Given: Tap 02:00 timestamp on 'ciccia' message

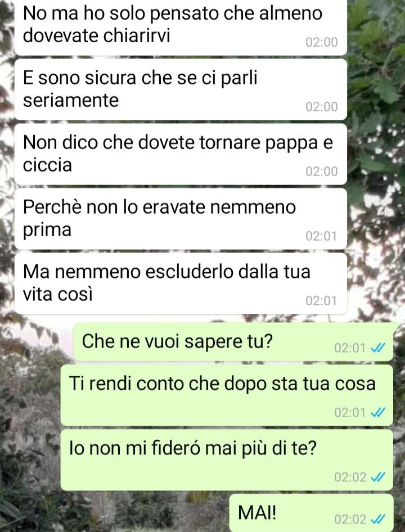Looking at the screenshot, I should pos(322,172).
